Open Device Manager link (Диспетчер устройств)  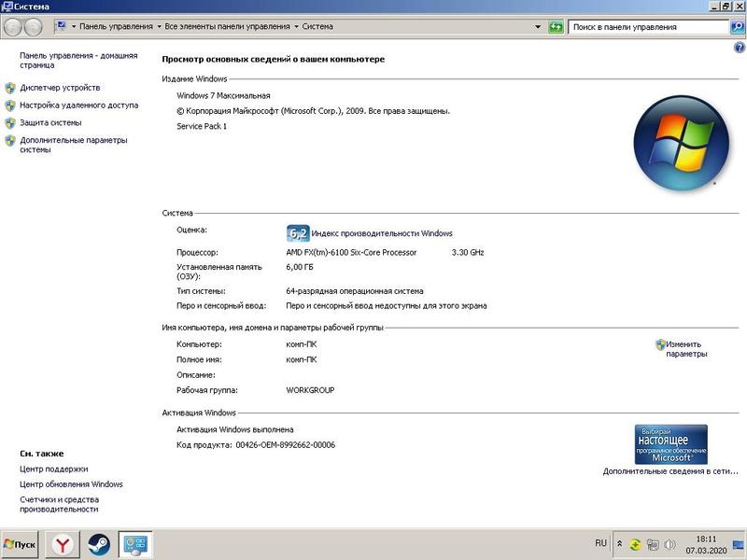pos(60,88)
